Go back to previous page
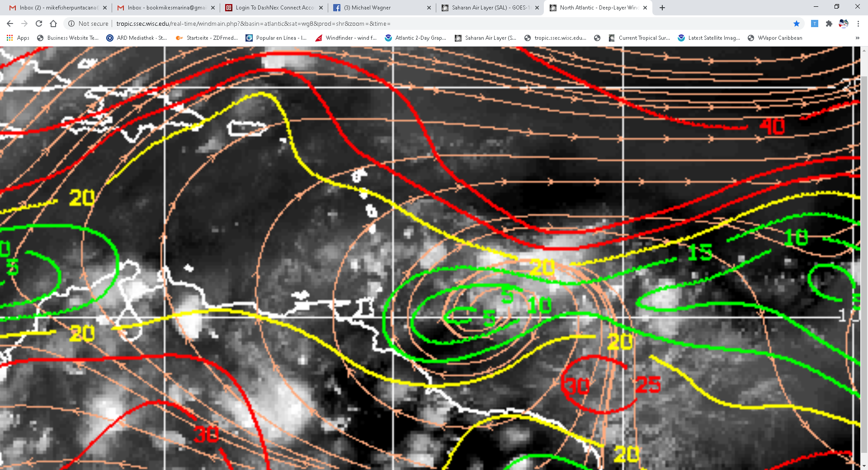 coord(10,23)
